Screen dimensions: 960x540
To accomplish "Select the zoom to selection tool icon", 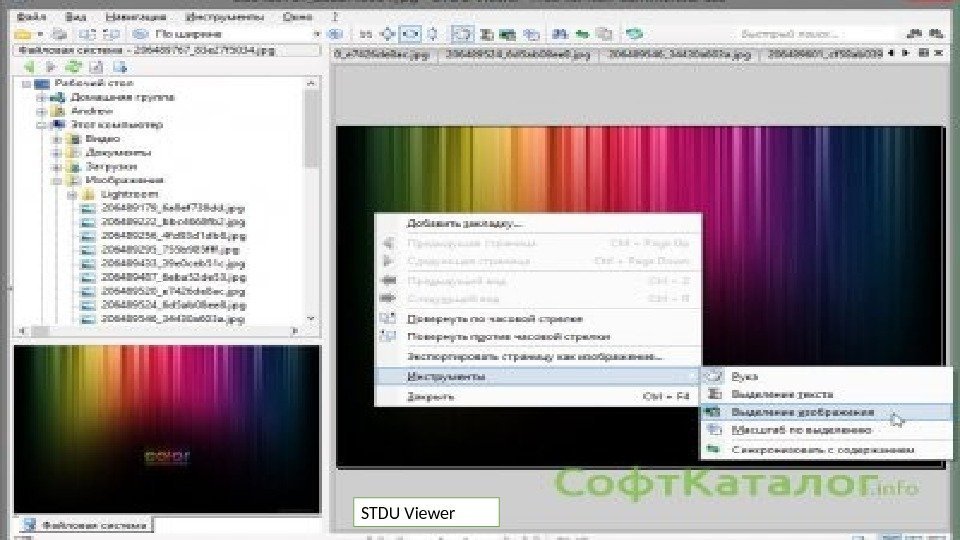I will point(531,34).
